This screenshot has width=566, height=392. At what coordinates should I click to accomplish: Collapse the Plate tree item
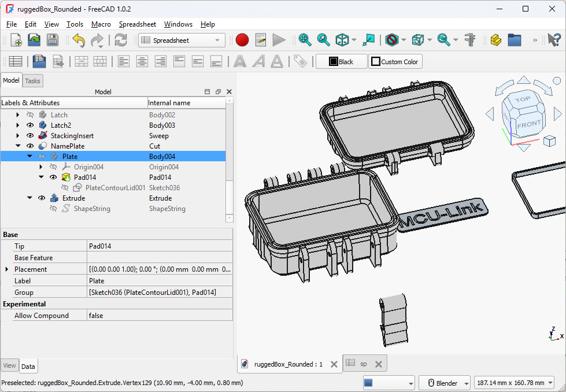coord(29,156)
